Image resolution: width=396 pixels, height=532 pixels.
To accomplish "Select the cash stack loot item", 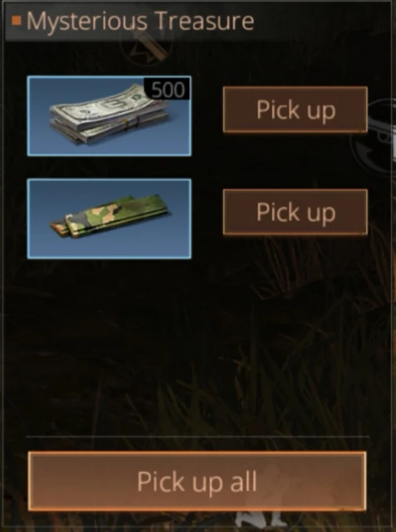I will pos(110,116).
